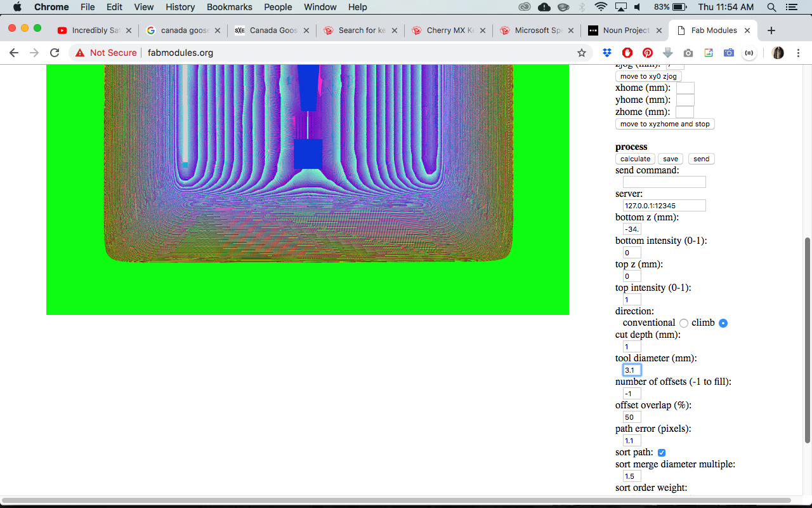Open the Chrome File menu
This screenshot has height=508, width=812.
tap(88, 7)
